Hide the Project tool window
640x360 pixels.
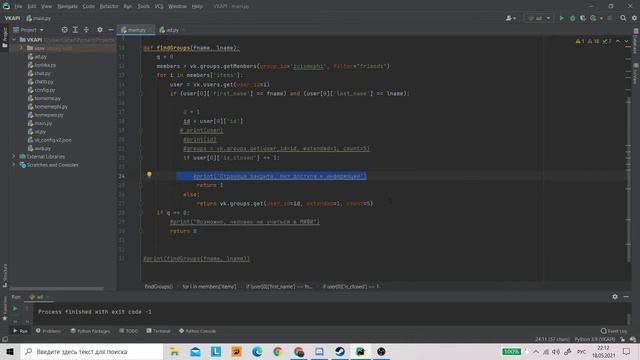coord(111,30)
